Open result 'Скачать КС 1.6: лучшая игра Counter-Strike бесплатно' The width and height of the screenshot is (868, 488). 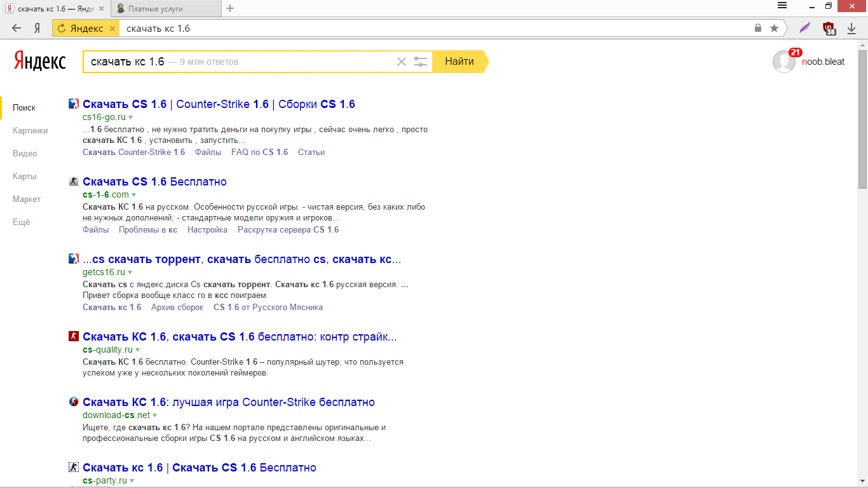(x=229, y=402)
